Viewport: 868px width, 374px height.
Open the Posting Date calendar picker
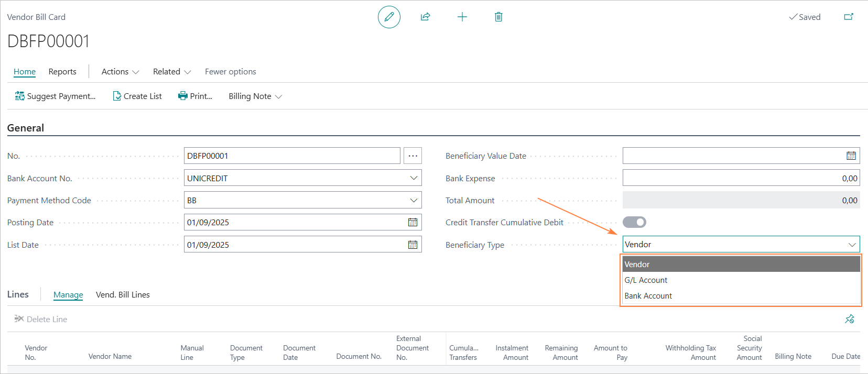tap(413, 223)
